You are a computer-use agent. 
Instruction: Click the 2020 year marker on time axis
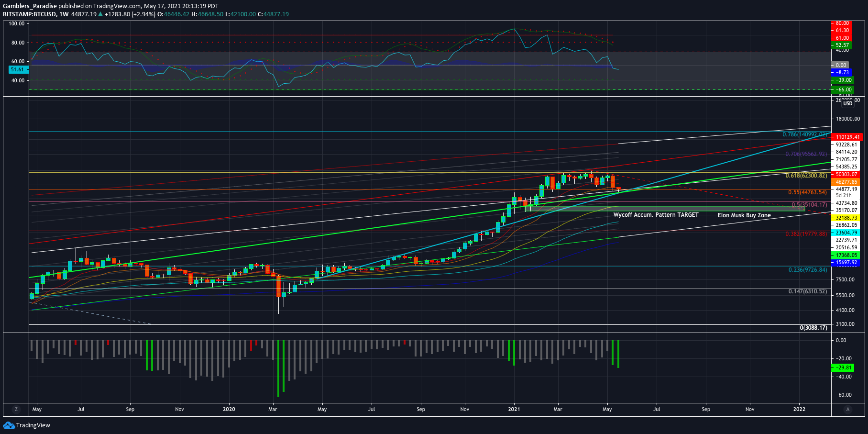point(229,409)
